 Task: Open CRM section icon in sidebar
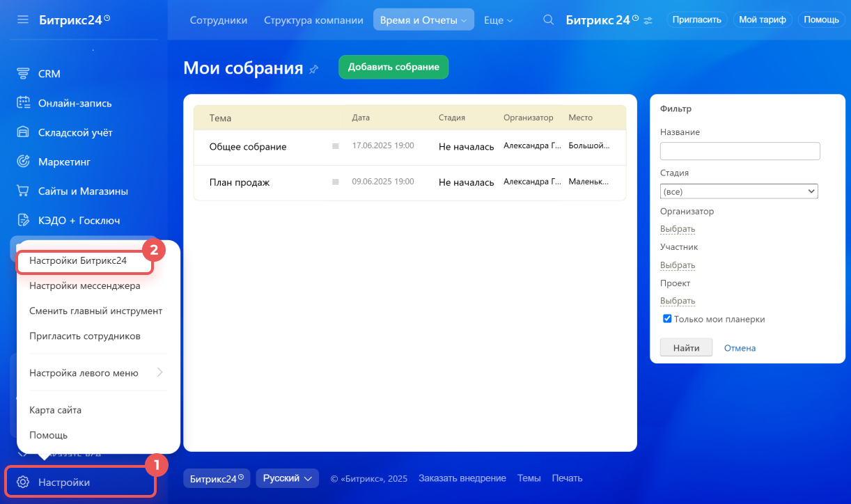click(x=23, y=74)
